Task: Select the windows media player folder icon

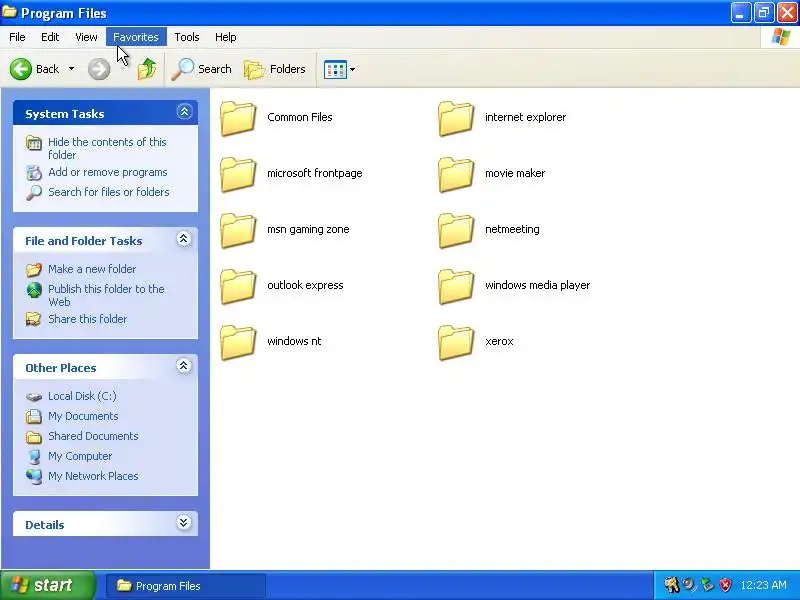Action: point(456,287)
